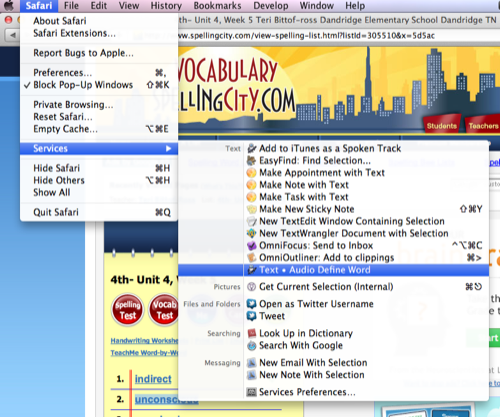Click the red Vocab Test button
The image size is (500, 417).
point(164,310)
